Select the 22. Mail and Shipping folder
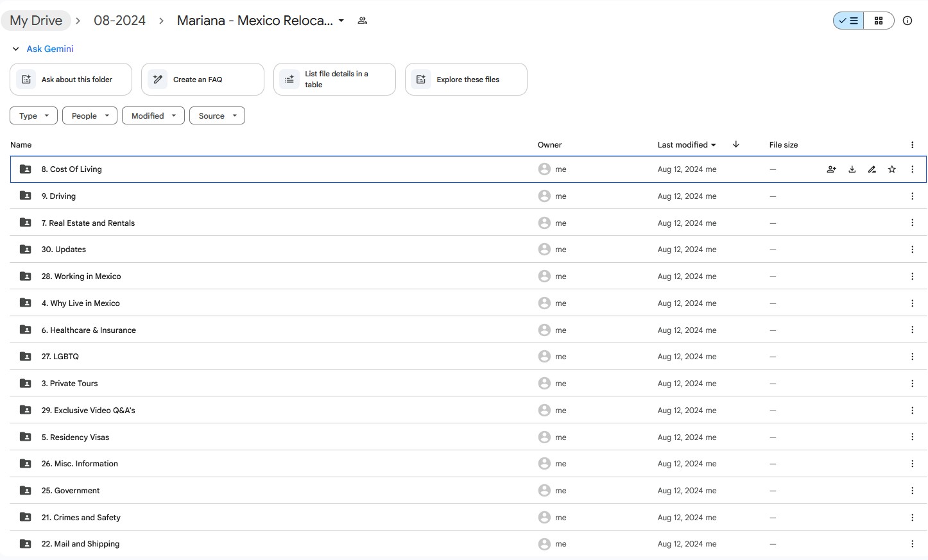 [x=468, y=544]
